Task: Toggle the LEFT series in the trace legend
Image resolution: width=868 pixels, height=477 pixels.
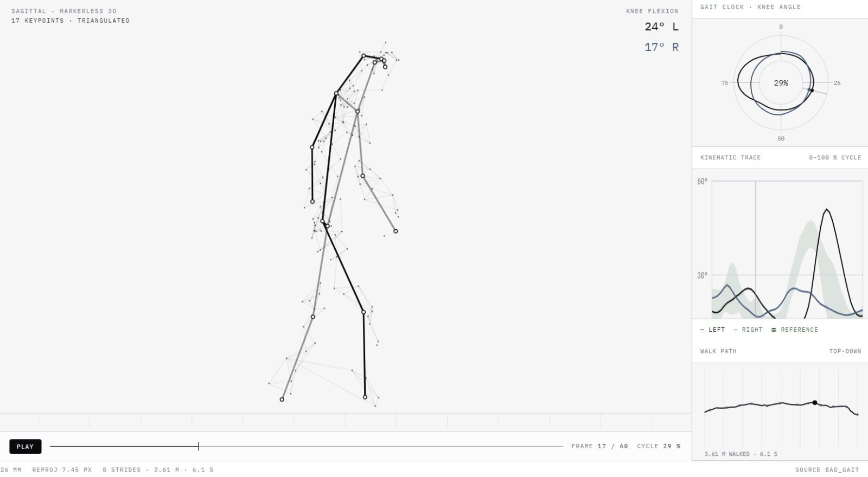Action: point(712,330)
